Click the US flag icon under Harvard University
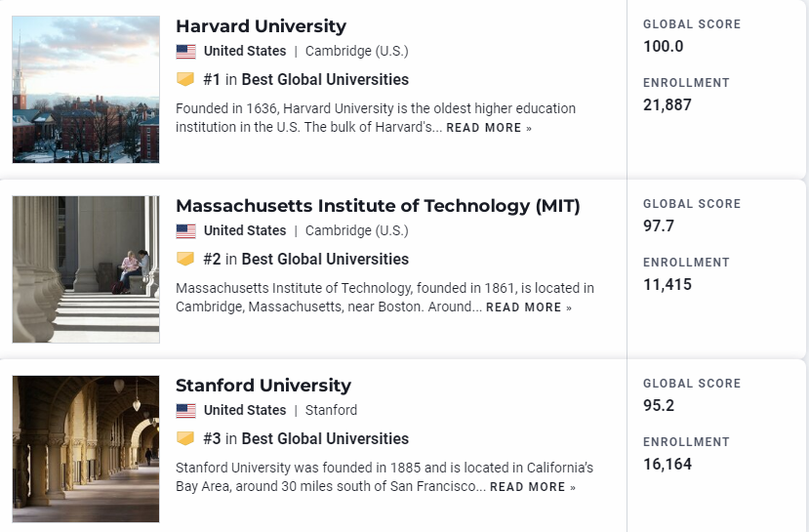The image size is (809, 532). point(185,52)
